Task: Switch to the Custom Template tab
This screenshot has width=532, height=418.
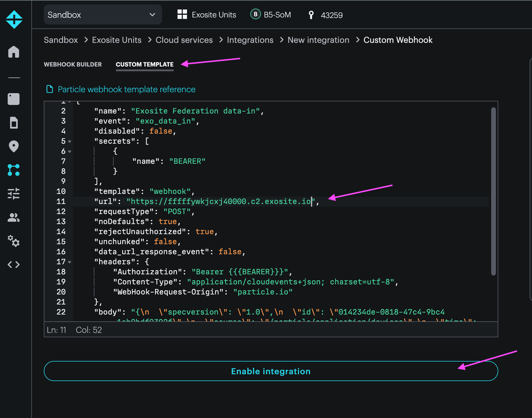Action: [144, 64]
